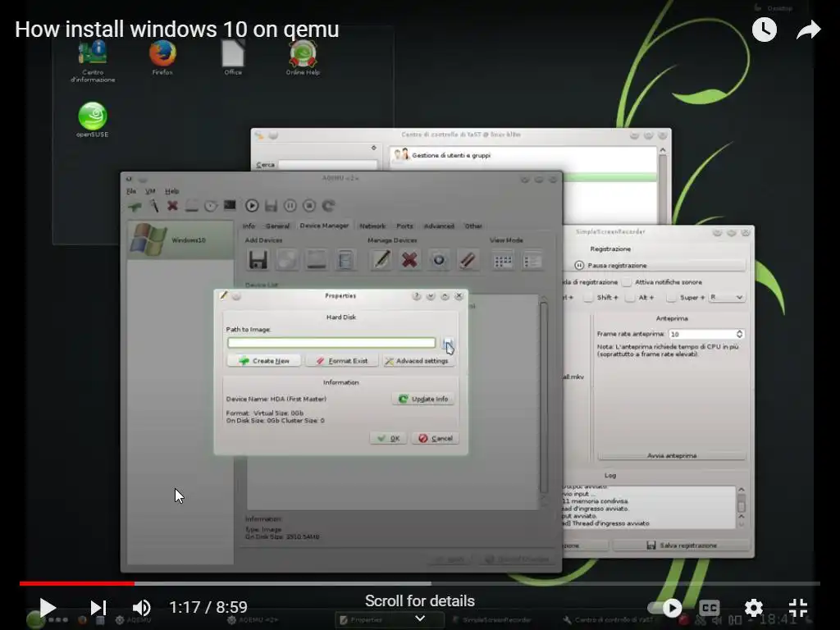Expand the Scroll for details chevron

tap(420, 619)
